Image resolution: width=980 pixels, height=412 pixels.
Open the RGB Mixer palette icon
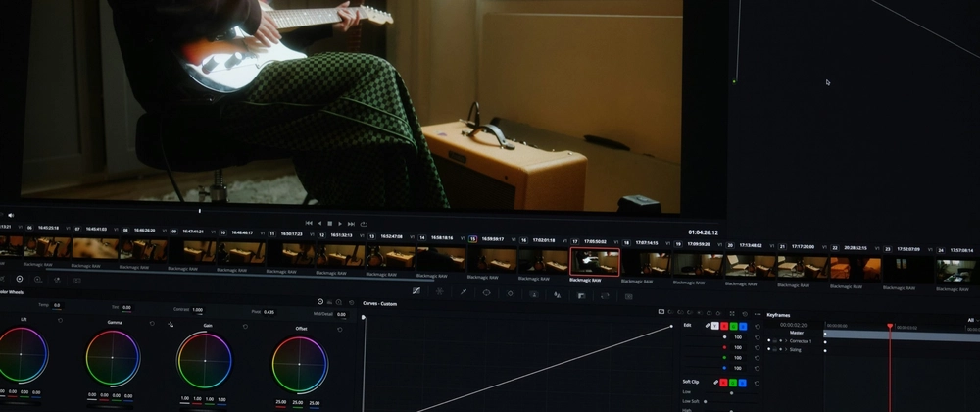tap(58, 281)
